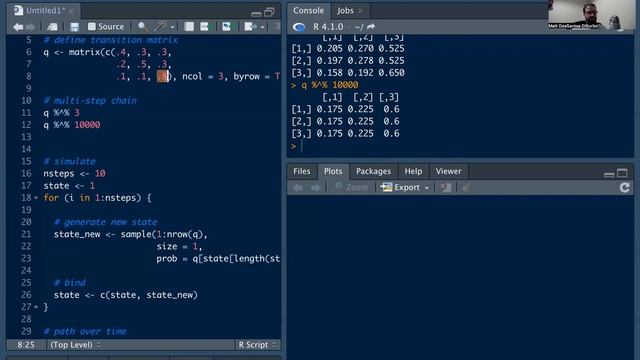Click 'state <- c(state, state_new)' line
This screenshot has width=640, height=360.
126,295
